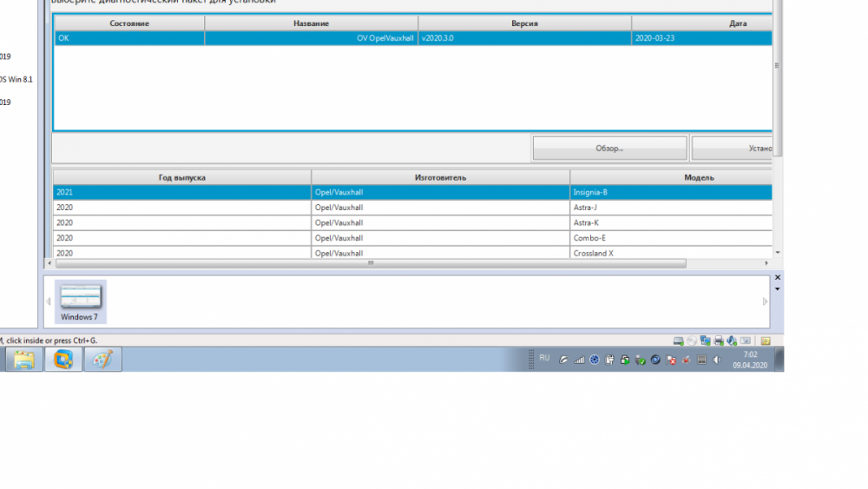Click the greyed-out CD/DVD drive status icon
868x489 pixels.
coord(692,341)
